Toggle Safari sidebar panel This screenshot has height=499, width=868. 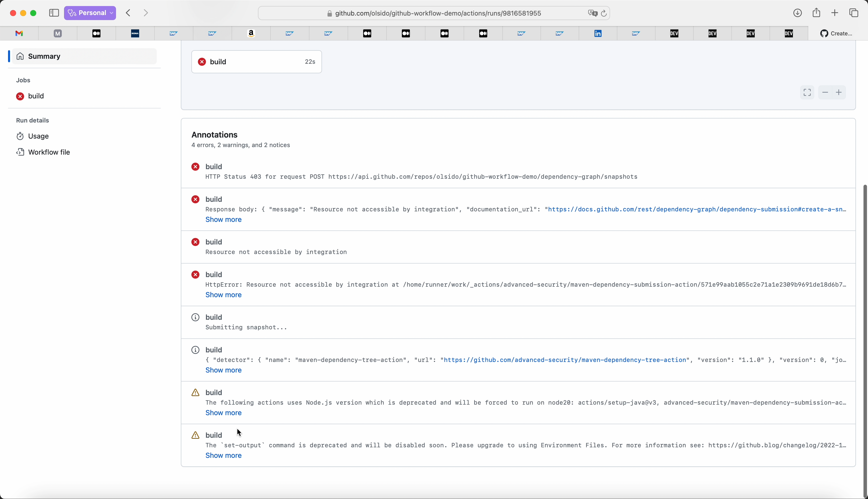coord(54,13)
